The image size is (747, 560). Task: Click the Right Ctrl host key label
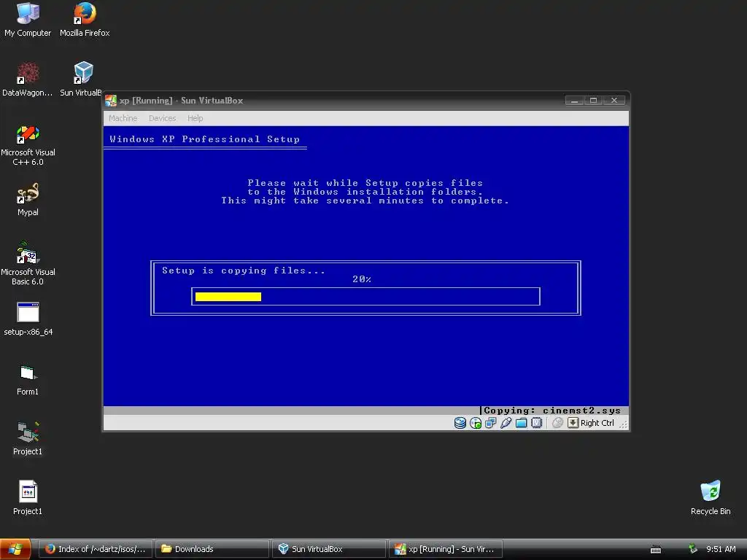597,423
